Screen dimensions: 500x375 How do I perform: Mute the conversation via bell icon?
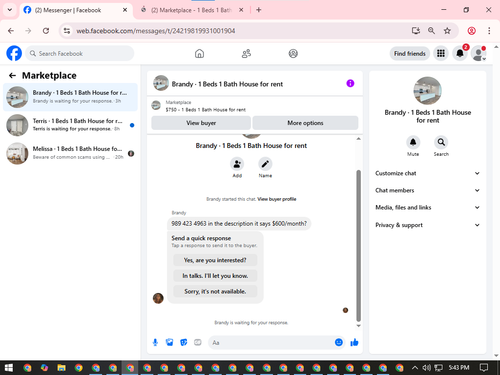[413, 142]
